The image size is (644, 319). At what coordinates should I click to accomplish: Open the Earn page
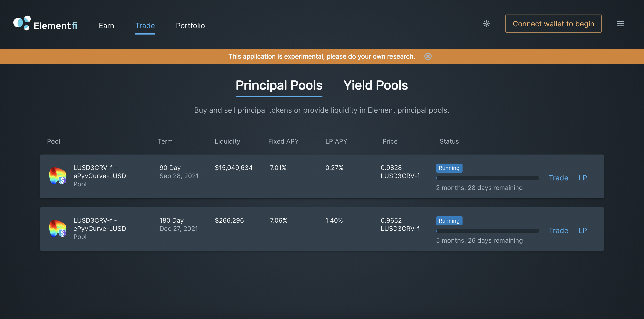106,25
